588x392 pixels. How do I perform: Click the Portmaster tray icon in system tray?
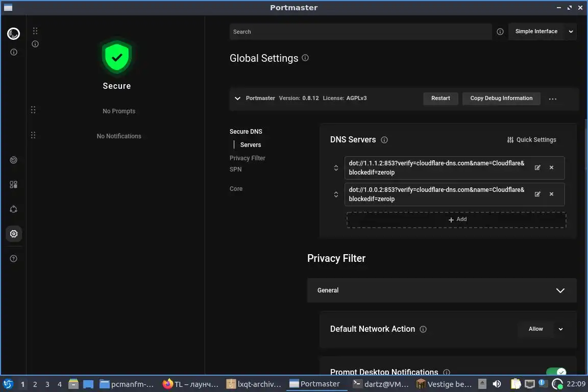point(557,384)
